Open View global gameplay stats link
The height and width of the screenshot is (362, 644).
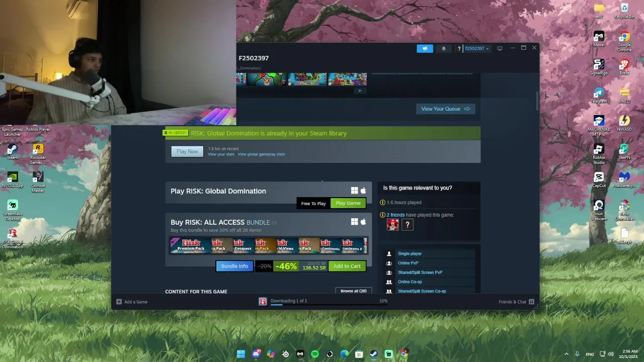tap(261, 154)
